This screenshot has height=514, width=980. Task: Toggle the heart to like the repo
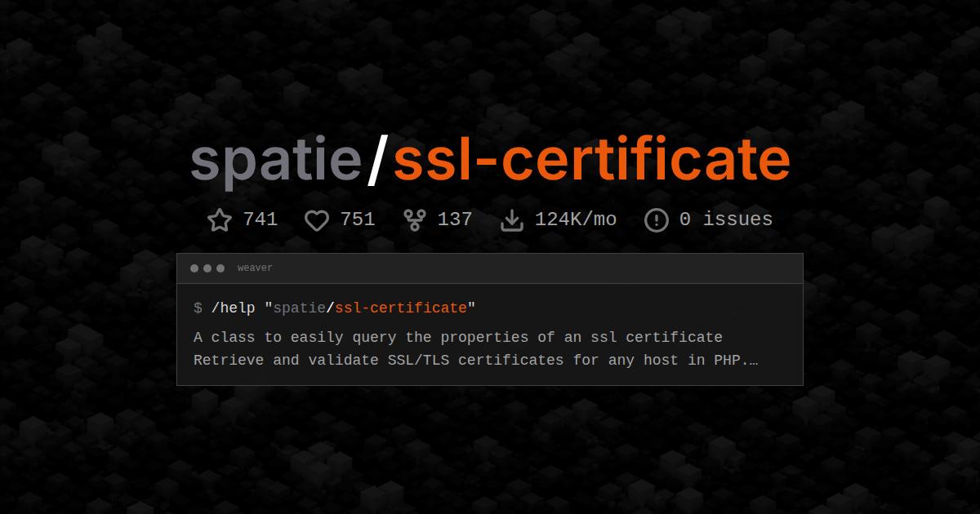(317, 219)
